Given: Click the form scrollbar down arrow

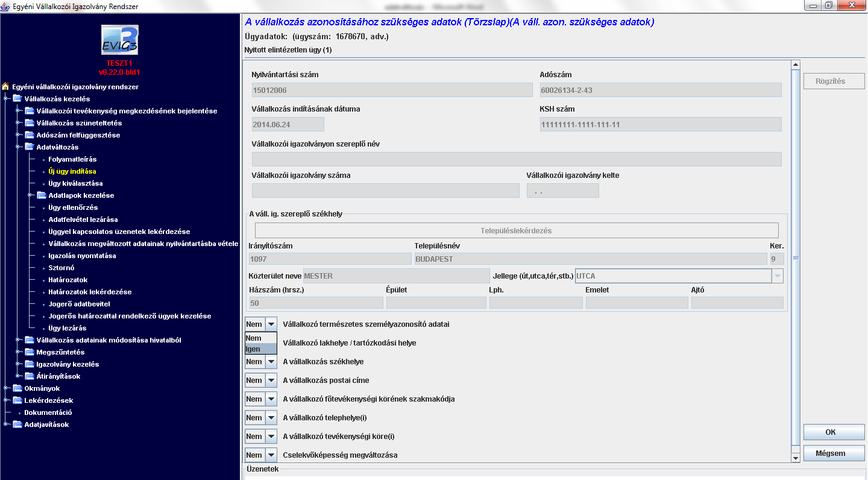Looking at the screenshot, I should click(x=796, y=458).
